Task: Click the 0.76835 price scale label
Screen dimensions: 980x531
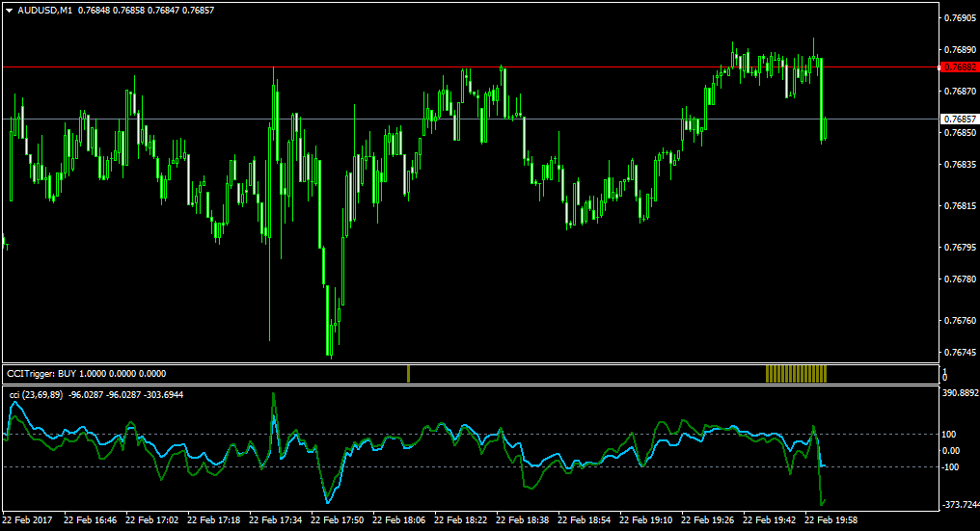Action: tap(961, 164)
